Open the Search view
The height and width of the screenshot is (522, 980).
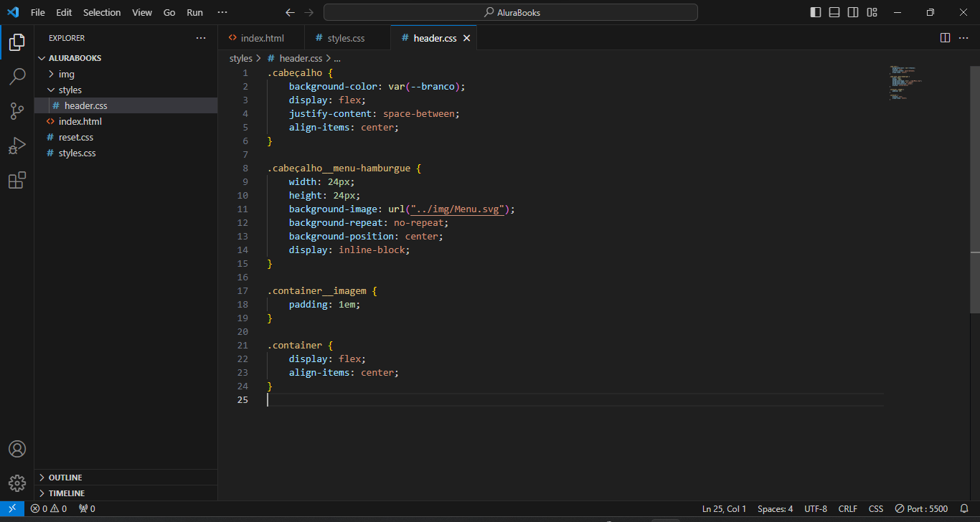tap(17, 77)
